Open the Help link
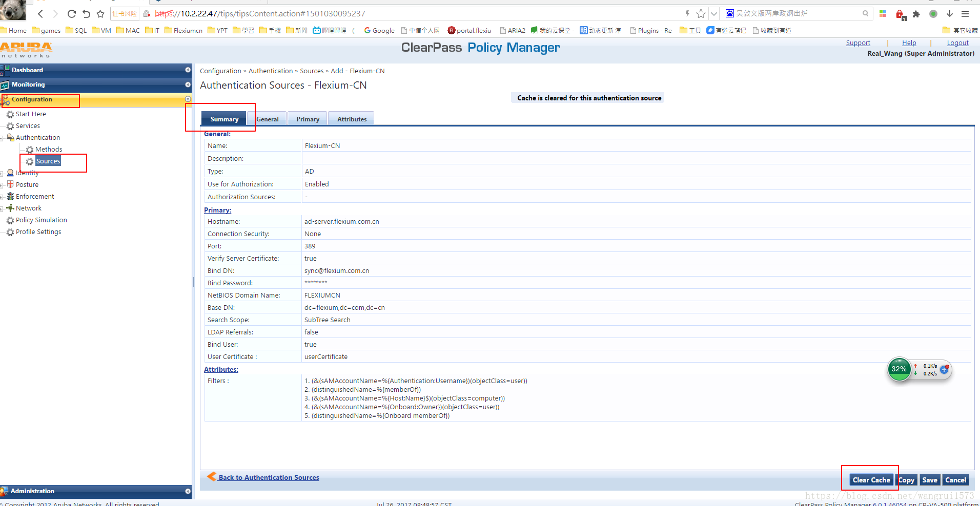980x506 pixels. click(x=909, y=43)
